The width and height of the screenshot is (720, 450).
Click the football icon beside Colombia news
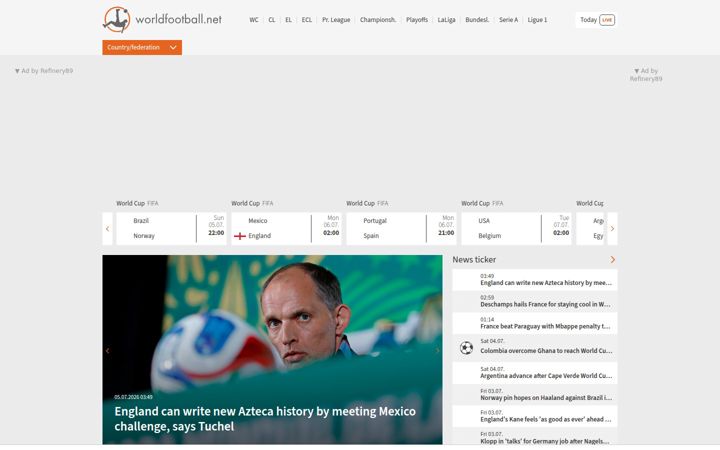click(x=466, y=348)
